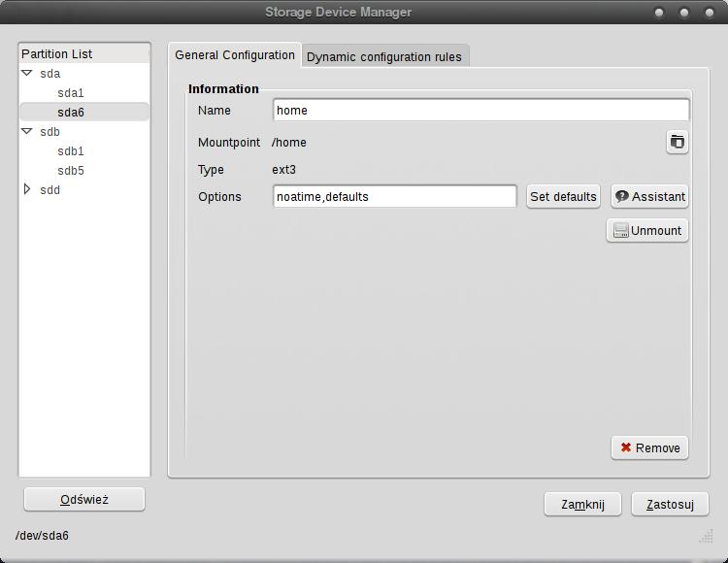Click the middle window control button
Viewport: 728px width, 563px height.
[684, 13]
